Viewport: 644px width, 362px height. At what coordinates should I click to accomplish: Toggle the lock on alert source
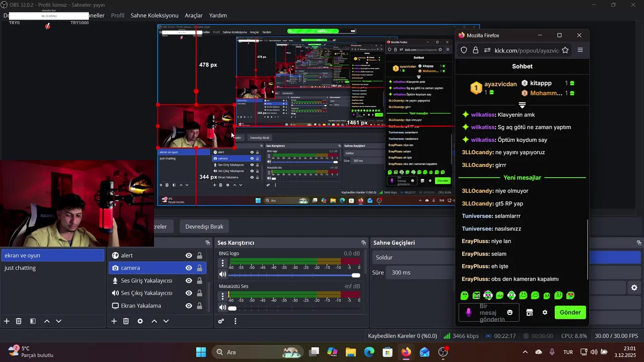click(x=200, y=255)
